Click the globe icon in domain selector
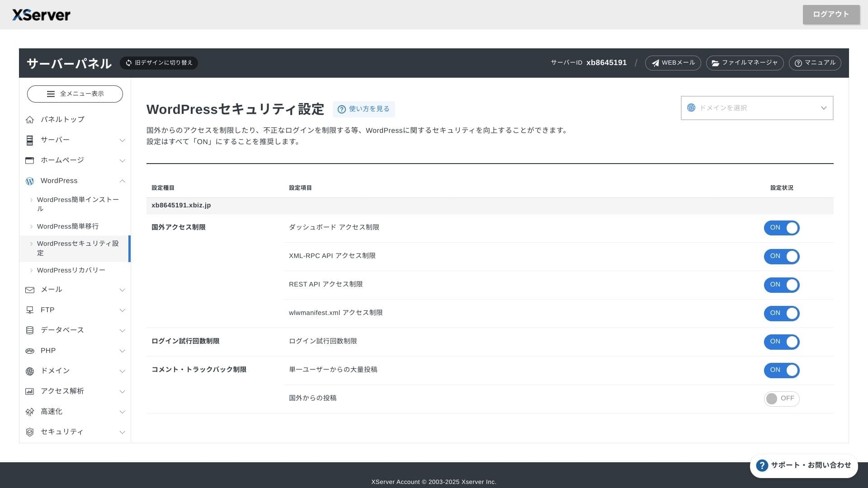The image size is (868, 488). pyautogui.click(x=691, y=108)
